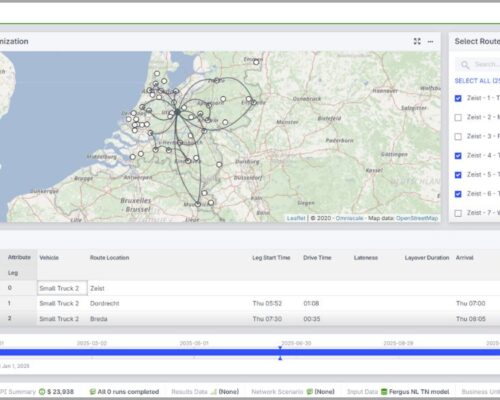Click the Dordrecht route location cell

pyautogui.click(x=104, y=303)
